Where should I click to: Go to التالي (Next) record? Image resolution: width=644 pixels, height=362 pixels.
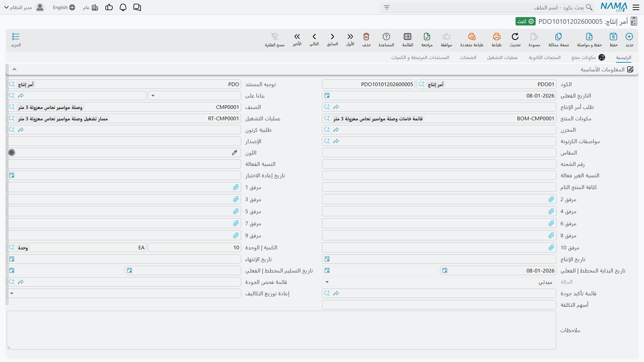314,37
